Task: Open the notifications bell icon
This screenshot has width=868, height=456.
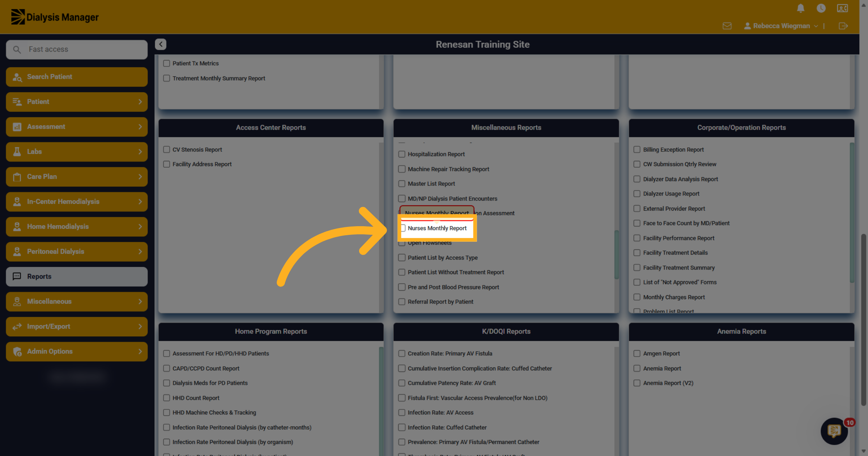Action: [801, 8]
